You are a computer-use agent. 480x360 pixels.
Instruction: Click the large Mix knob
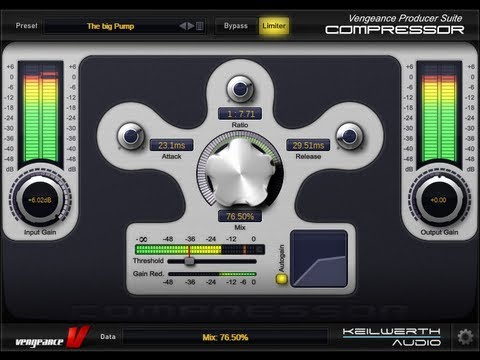coord(240,172)
